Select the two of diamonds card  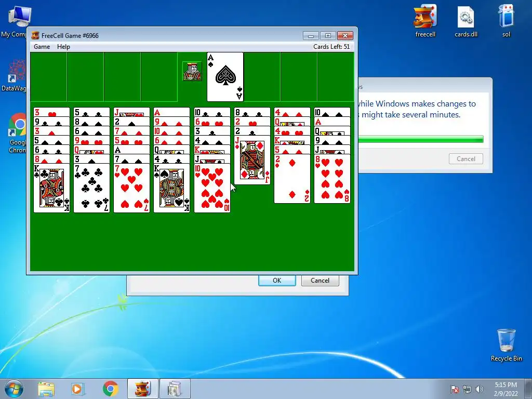tap(292, 179)
